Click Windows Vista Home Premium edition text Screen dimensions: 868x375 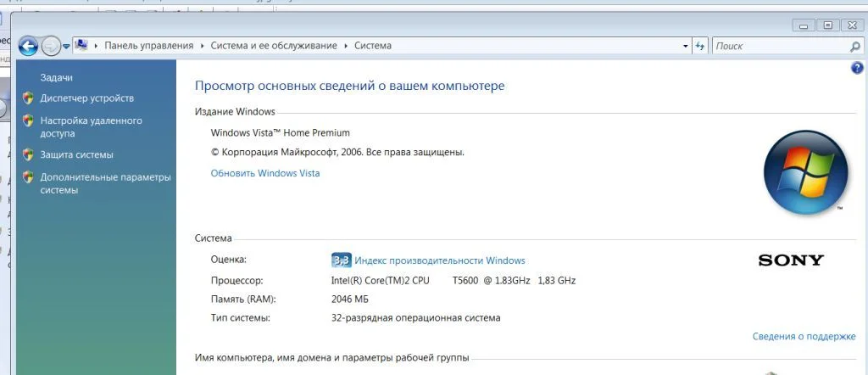click(x=280, y=132)
